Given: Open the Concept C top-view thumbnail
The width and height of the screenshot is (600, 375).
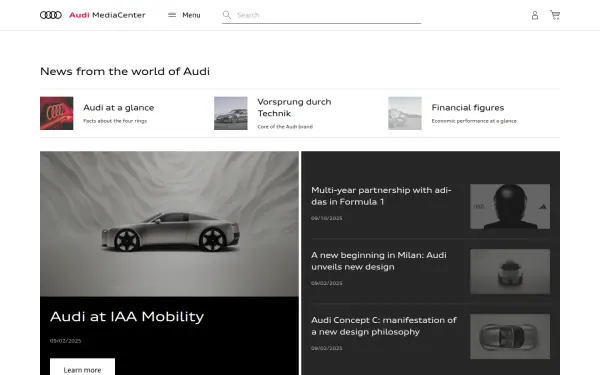Looking at the screenshot, I should (510, 337).
